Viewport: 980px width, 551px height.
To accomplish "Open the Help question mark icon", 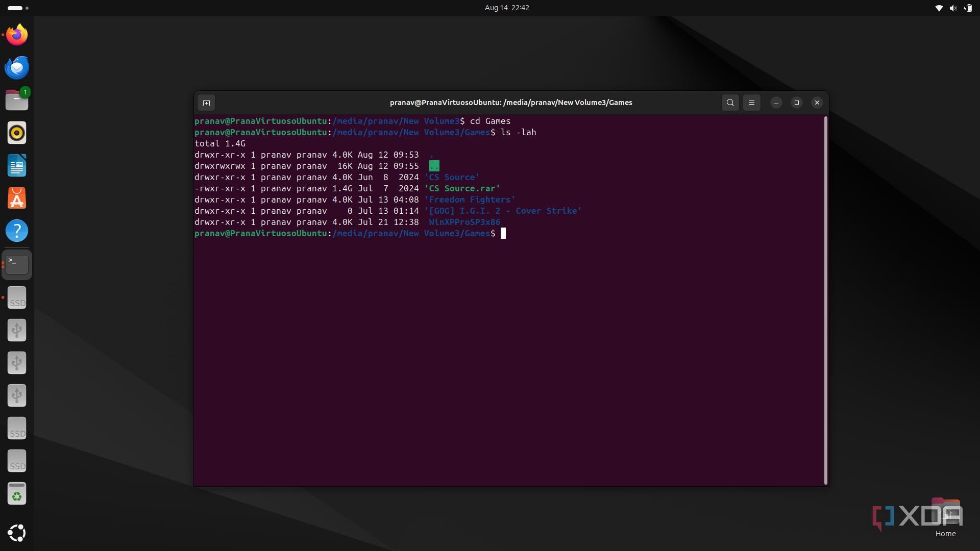I will 17,231.
